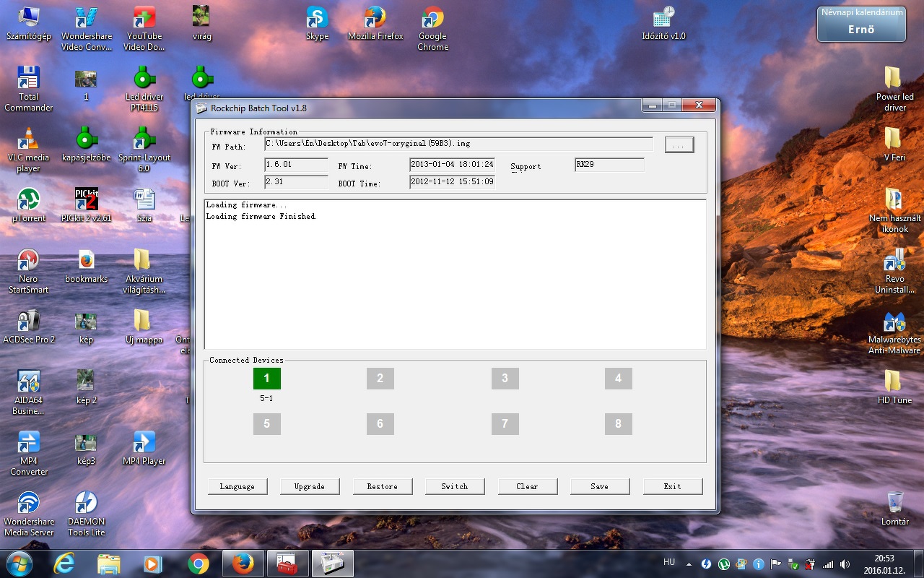This screenshot has height=578, width=924.
Task: Open MP4 Player desktop shortcut
Action: click(144, 448)
